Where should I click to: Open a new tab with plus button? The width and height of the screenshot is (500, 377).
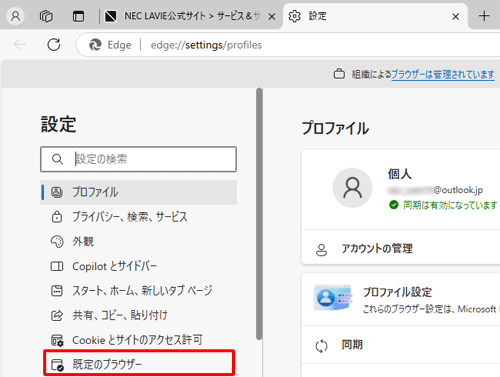pyautogui.click(x=484, y=16)
